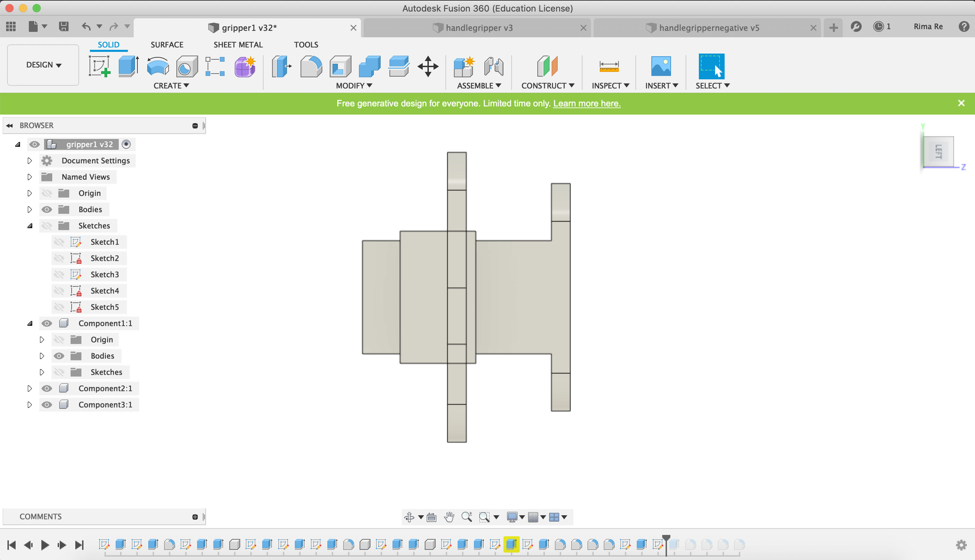Open the Measure tool
Screen dimensions: 975x560
tap(609, 66)
